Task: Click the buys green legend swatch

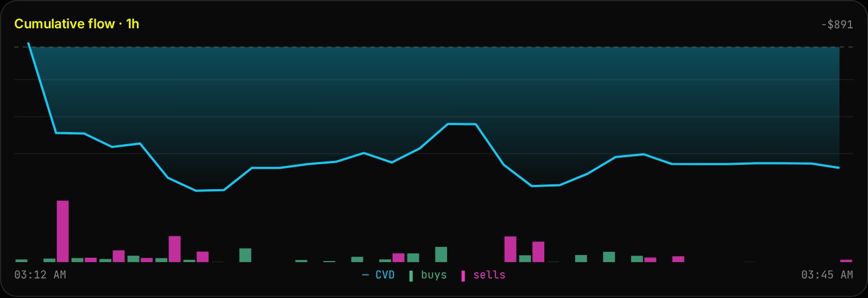Action: (x=411, y=276)
